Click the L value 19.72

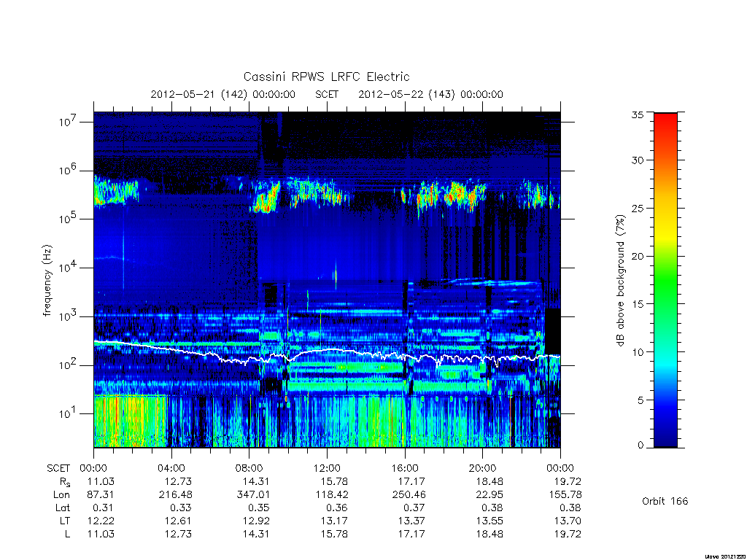coord(568,534)
